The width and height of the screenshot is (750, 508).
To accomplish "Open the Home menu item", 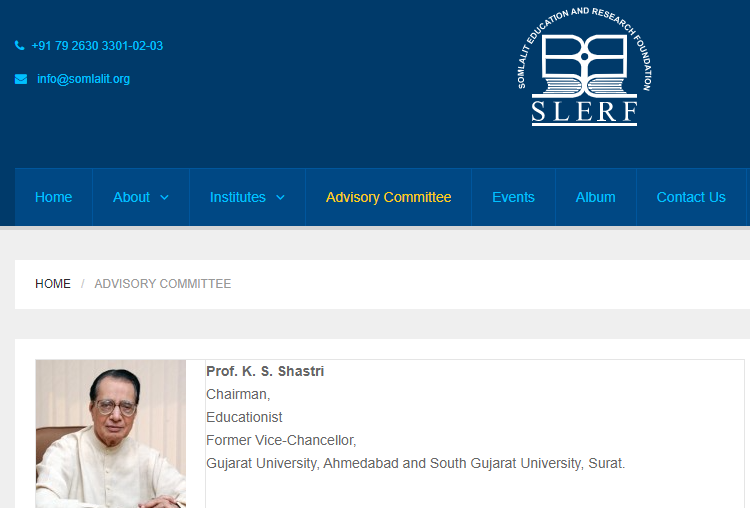I will click(54, 197).
